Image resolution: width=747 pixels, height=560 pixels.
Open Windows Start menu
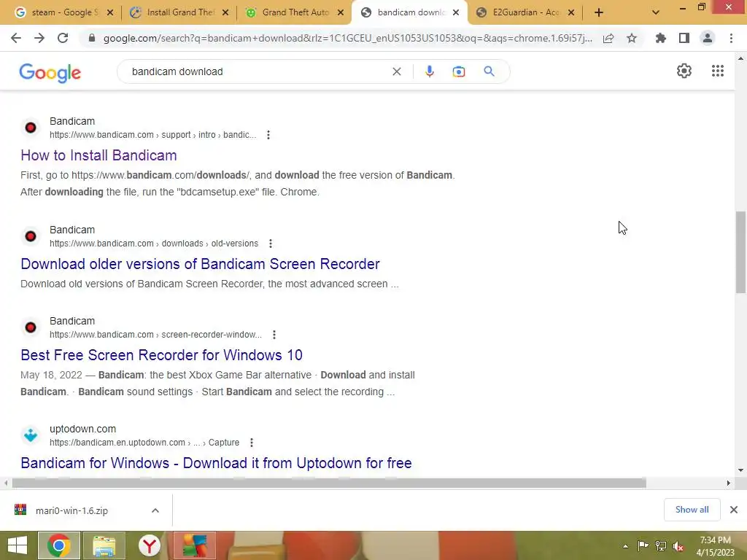(18, 545)
